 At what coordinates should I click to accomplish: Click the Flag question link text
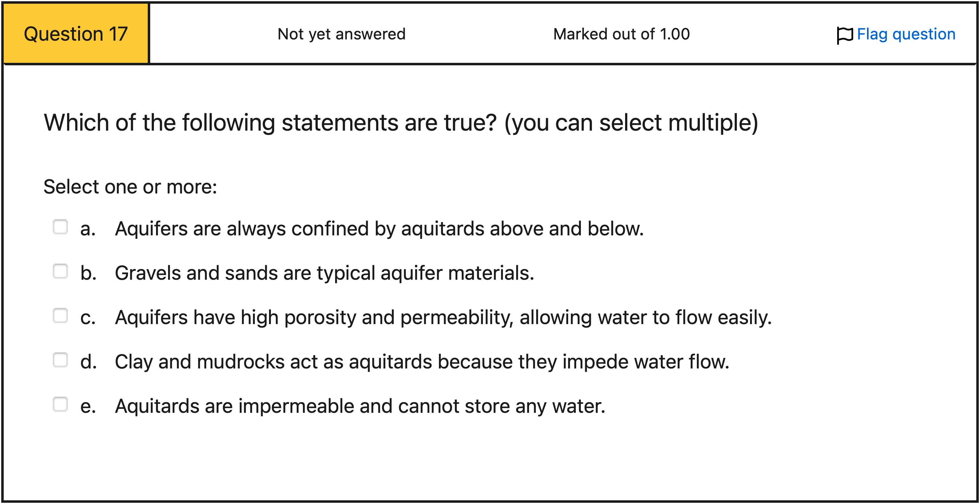[x=906, y=34]
